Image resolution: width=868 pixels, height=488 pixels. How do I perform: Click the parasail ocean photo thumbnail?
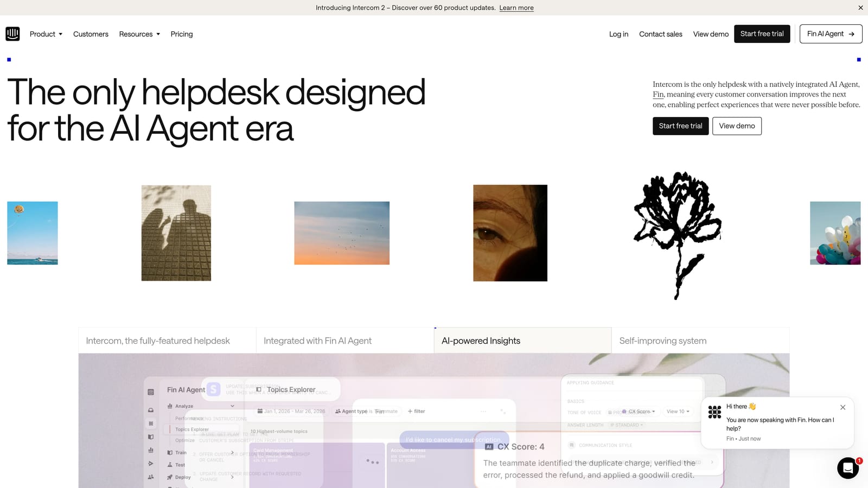tap(33, 233)
